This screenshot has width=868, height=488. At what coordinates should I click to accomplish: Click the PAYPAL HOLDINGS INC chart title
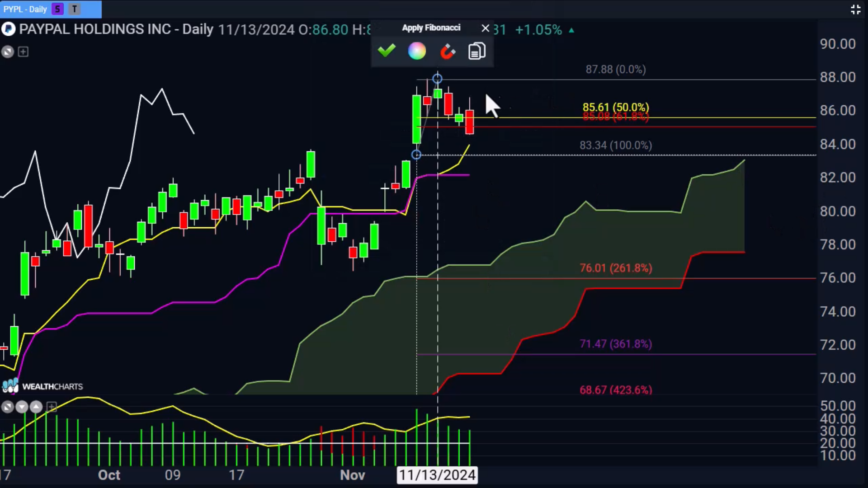pyautogui.click(x=95, y=29)
